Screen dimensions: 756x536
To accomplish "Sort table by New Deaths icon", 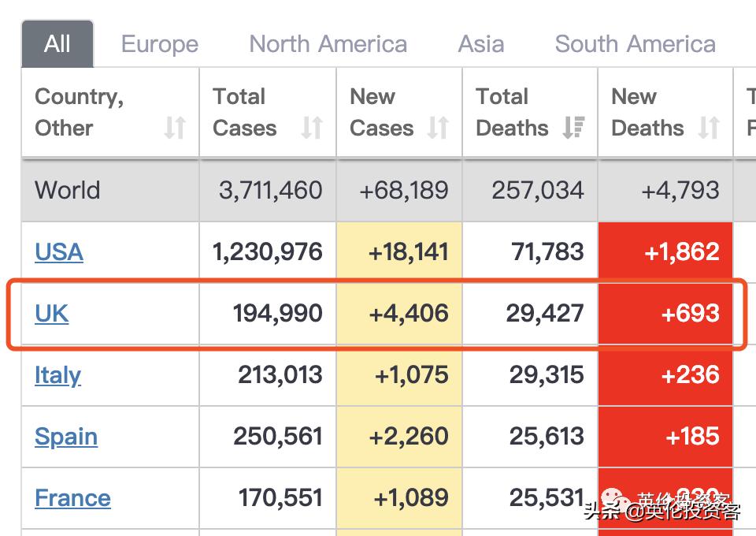I will [709, 128].
